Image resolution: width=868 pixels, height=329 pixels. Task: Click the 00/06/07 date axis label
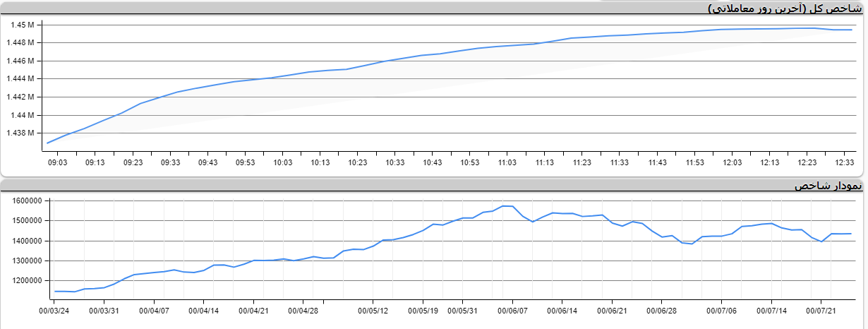coord(512,310)
